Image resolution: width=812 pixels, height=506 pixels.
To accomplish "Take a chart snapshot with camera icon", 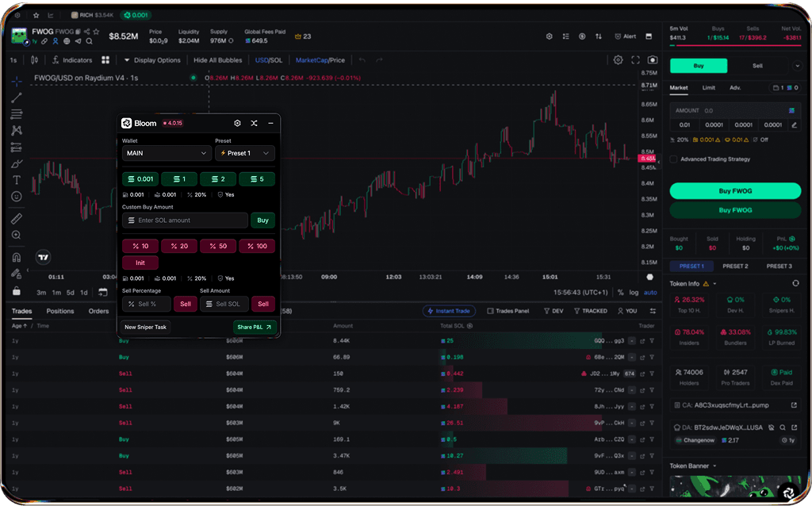I will (653, 60).
